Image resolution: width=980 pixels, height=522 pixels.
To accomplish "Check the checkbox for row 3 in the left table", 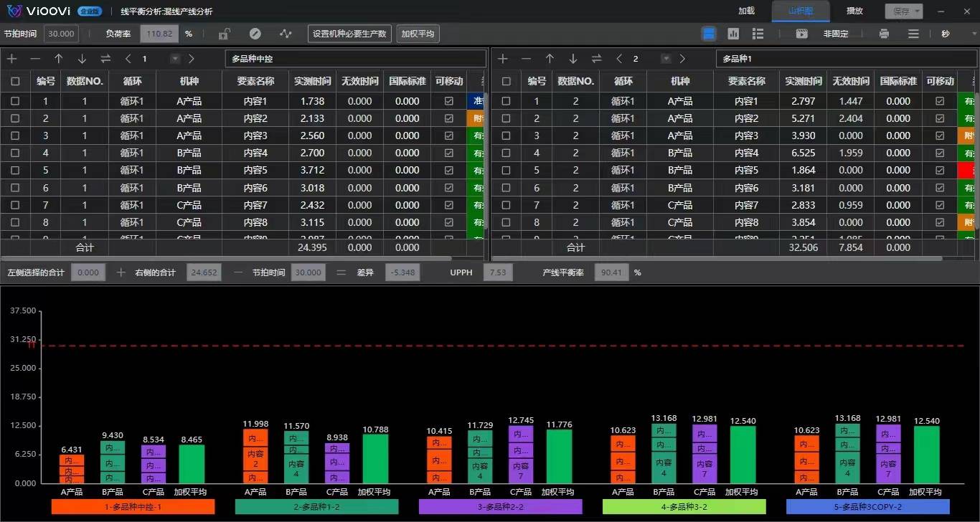I will [x=16, y=136].
